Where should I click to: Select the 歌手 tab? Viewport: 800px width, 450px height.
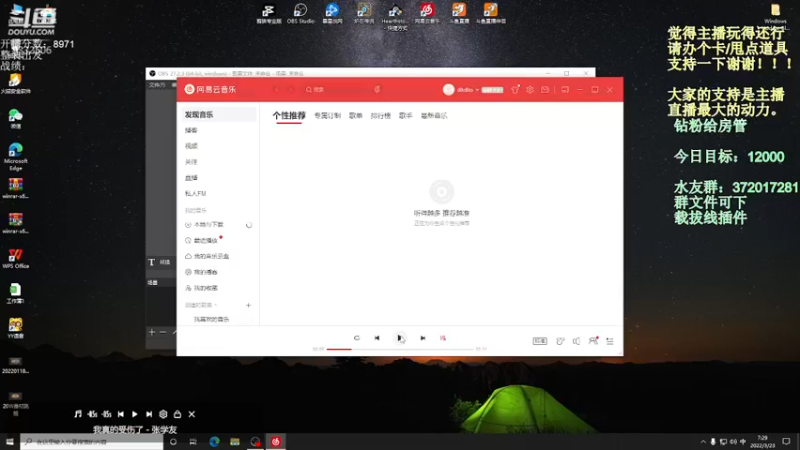[x=406, y=116]
